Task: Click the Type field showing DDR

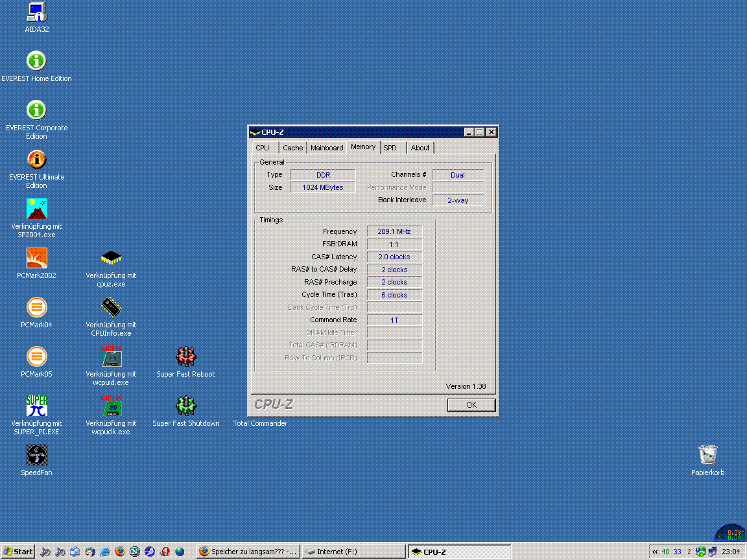Action: [323, 175]
